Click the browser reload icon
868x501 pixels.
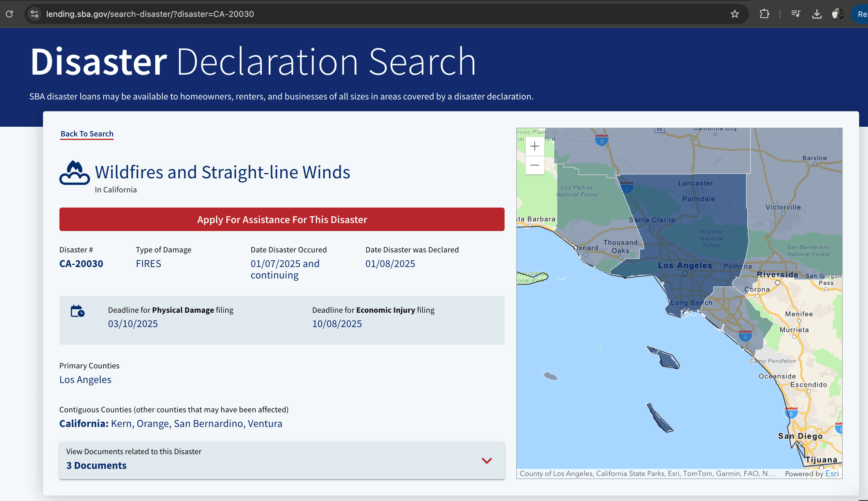9,14
